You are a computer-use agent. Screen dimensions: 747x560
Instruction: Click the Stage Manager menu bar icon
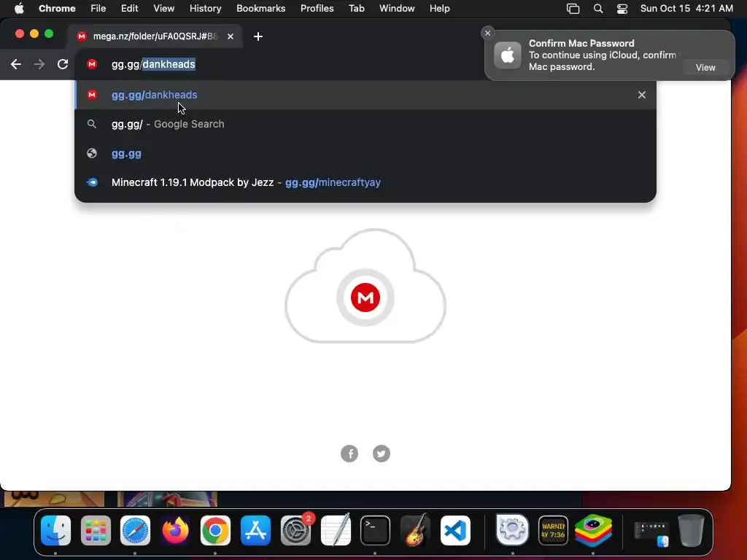tap(573, 9)
